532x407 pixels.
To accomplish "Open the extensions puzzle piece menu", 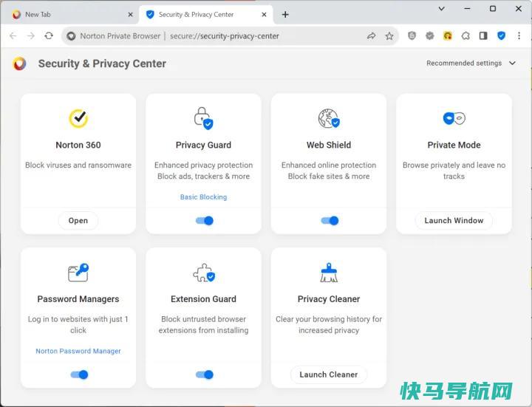I will [x=465, y=35].
